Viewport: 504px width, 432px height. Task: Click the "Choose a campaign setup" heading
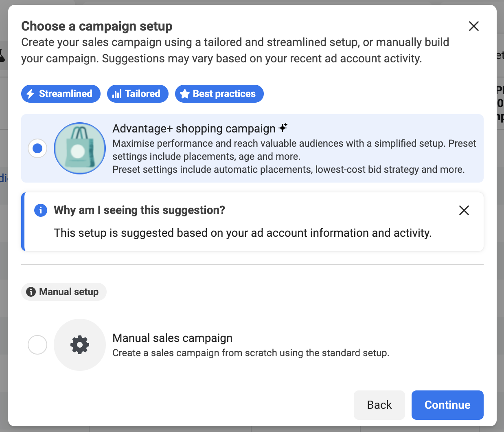click(97, 26)
